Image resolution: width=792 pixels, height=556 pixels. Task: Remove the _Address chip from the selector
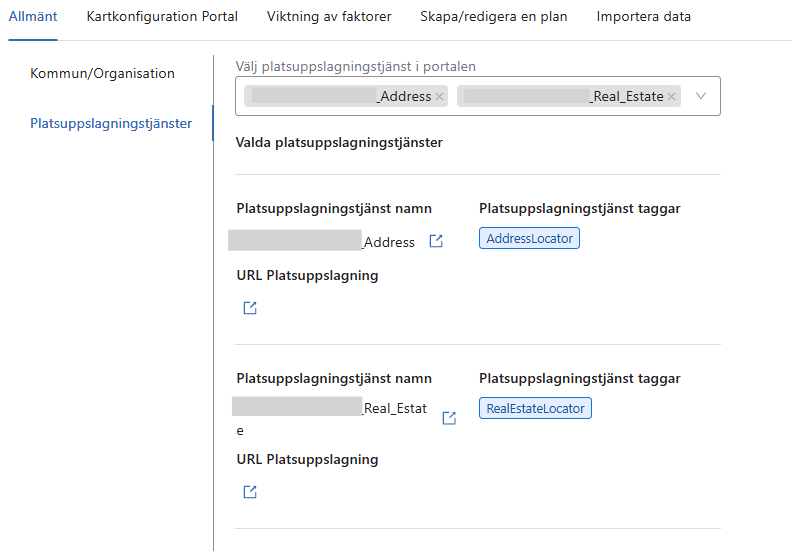tap(440, 97)
